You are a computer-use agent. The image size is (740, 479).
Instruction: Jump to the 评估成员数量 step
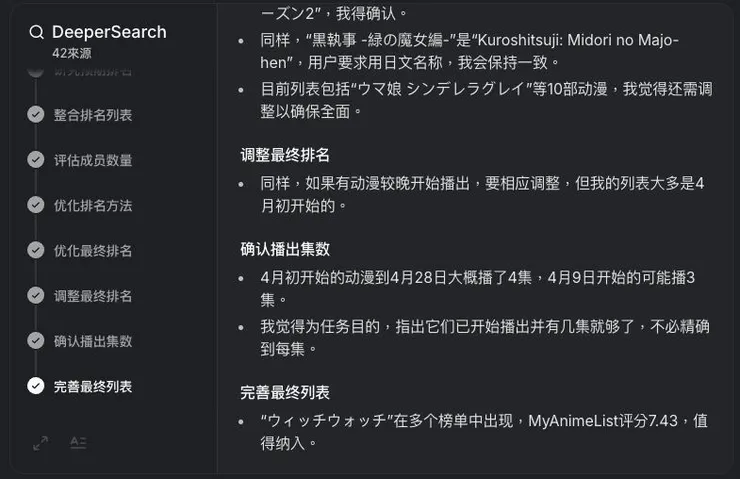[x=93, y=160]
